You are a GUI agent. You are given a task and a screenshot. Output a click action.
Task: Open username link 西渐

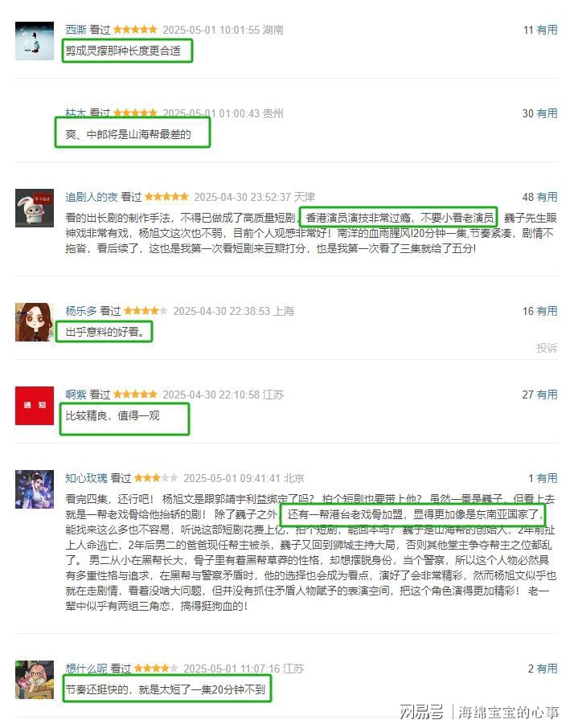click(x=76, y=31)
